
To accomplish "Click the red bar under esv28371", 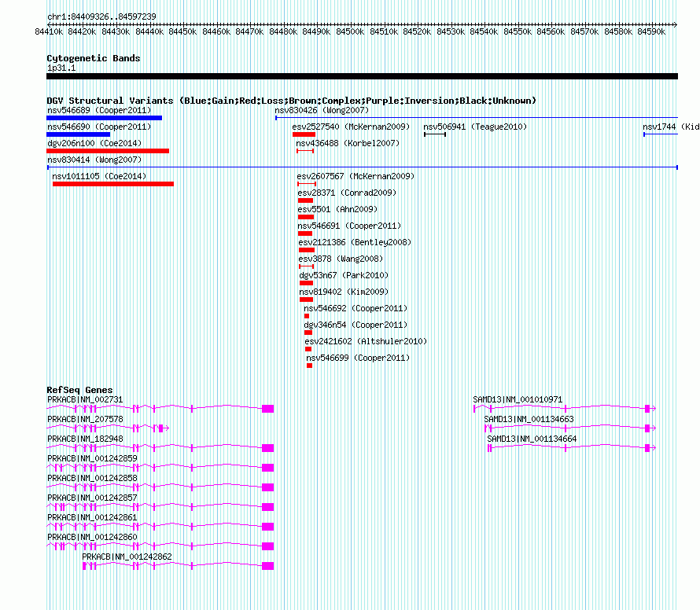I will pyautogui.click(x=305, y=200).
